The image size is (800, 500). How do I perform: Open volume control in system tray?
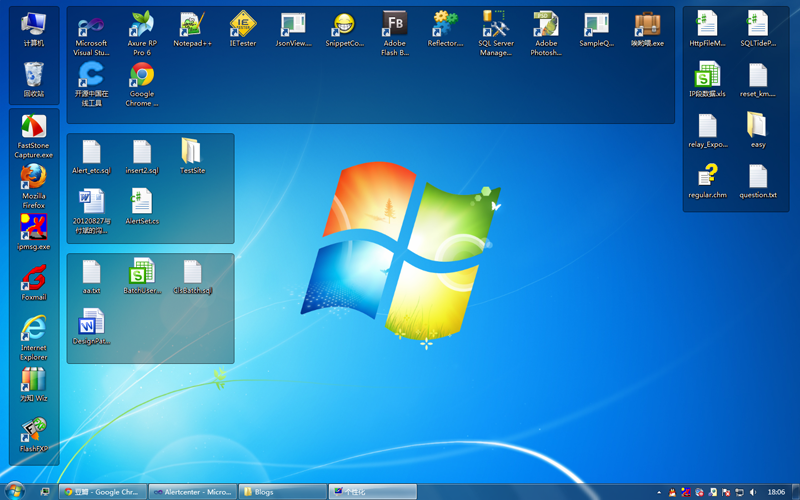753,492
